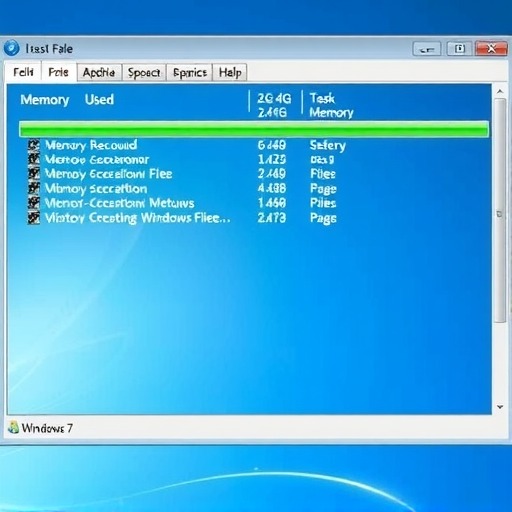Viewport: 512px width, 512px height.
Task: Click the vertical scrollbar thumb
Action: pos(500,211)
